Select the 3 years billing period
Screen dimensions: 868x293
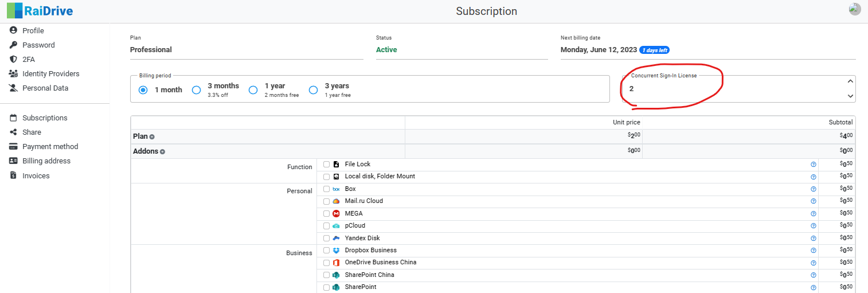coord(313,90)
